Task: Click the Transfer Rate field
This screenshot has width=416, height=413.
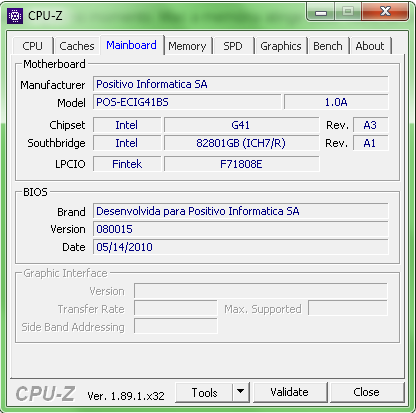Action: coord(176,308)
